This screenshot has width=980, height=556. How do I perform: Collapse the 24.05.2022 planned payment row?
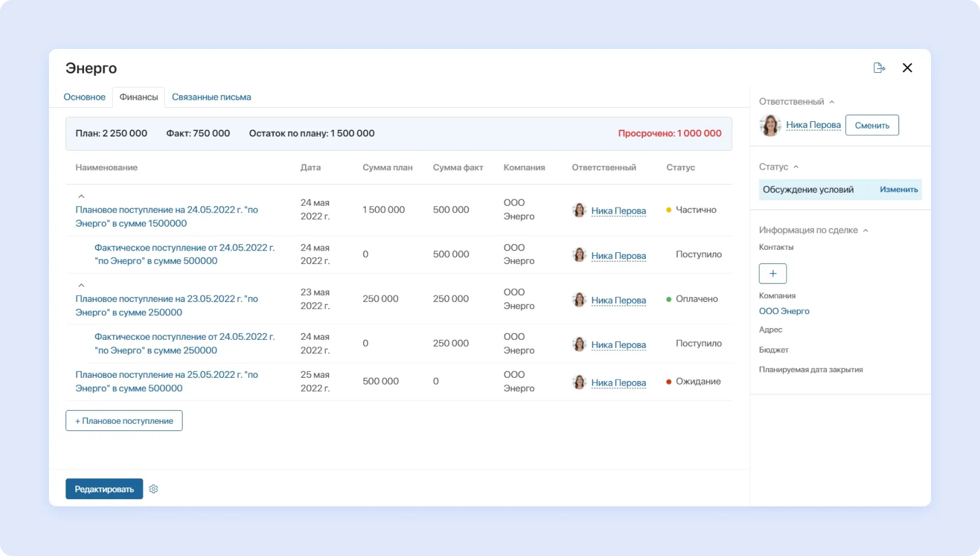pos(81,197)
